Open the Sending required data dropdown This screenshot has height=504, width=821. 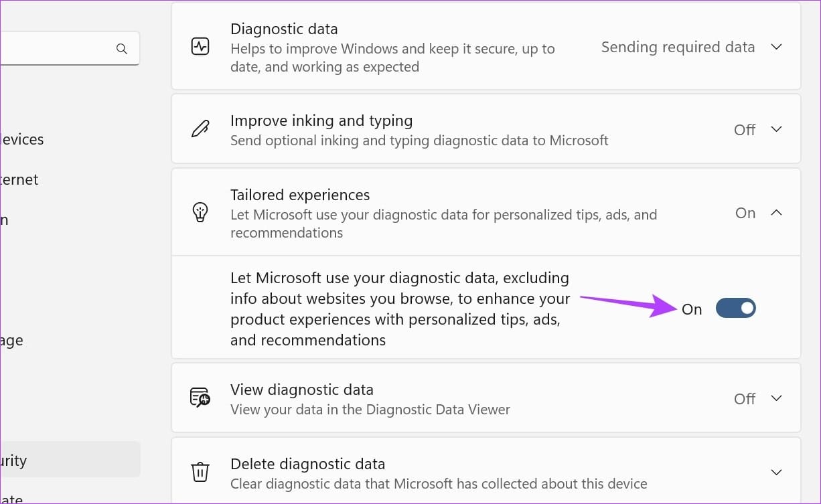(678, 47)
